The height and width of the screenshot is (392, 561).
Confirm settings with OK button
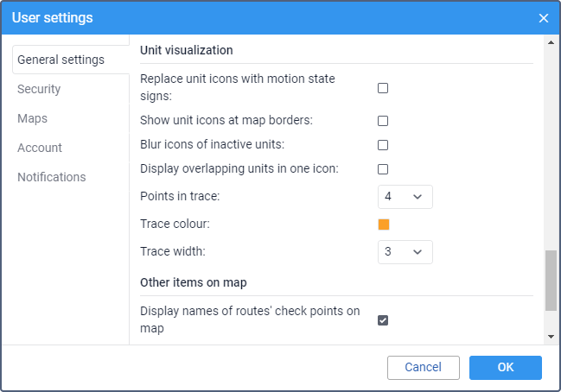pos(506,367)
